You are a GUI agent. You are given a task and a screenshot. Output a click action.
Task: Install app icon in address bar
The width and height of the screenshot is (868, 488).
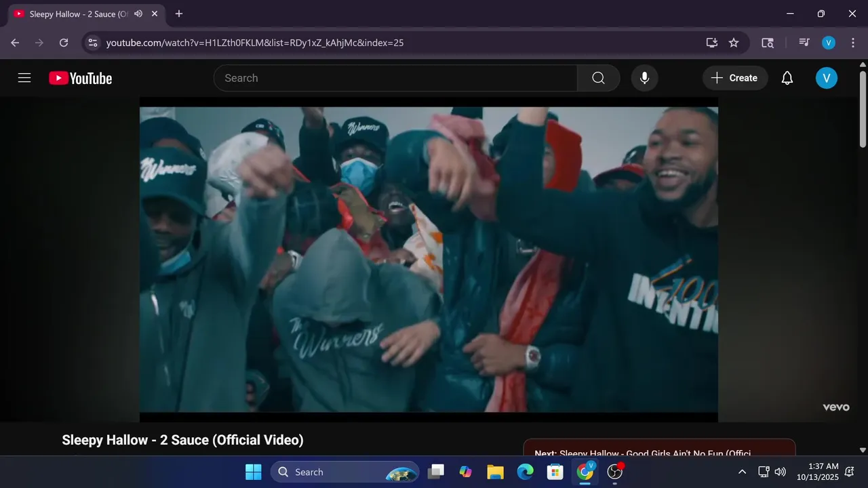coord(711,43)
